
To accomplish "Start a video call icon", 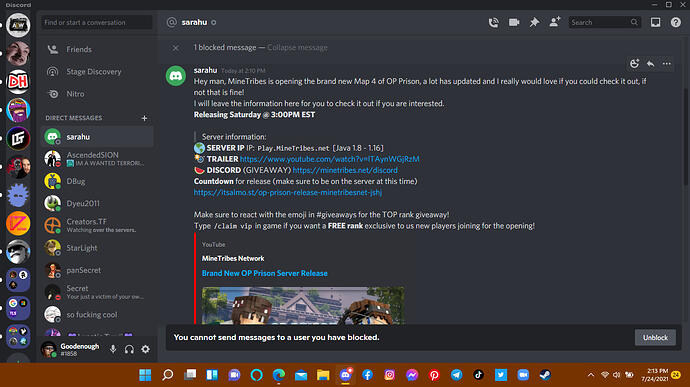I will pos(514,22).
